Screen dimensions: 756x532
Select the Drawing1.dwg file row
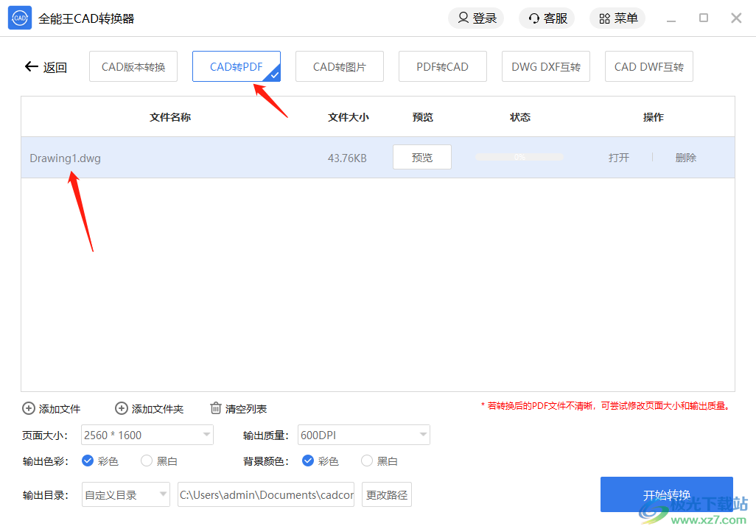(378, 158)
